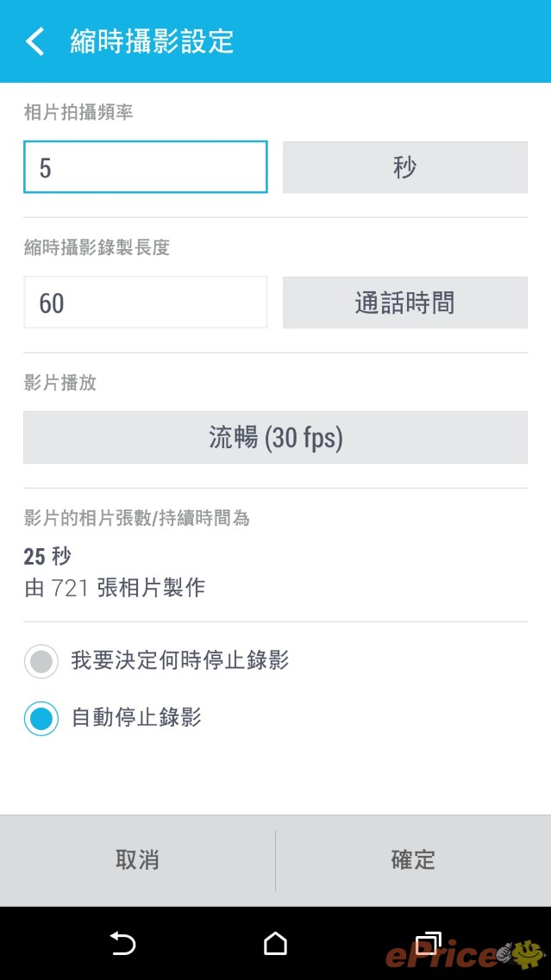Select 我要決定何時停止錄影 radio option
The width and height of the screenshot is (551, 980).
[x=41, y=660]
